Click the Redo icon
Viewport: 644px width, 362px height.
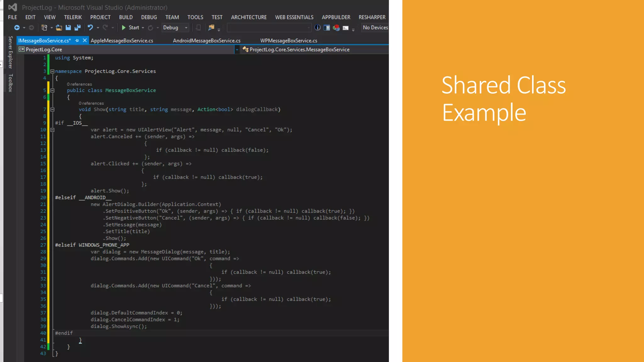tap(105, 28)
